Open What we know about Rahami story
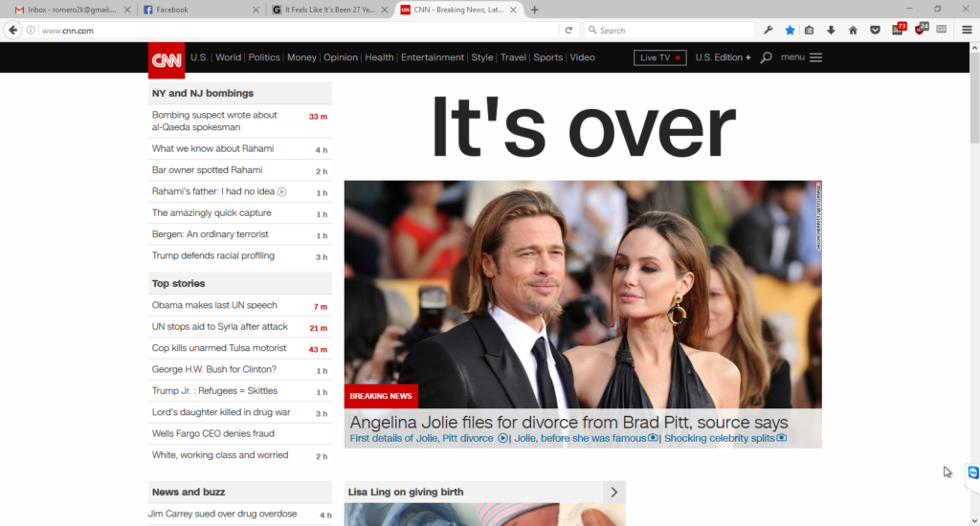The height and width of the screenshot is (526, 980). pyautogui.click(x=212, y=148)
